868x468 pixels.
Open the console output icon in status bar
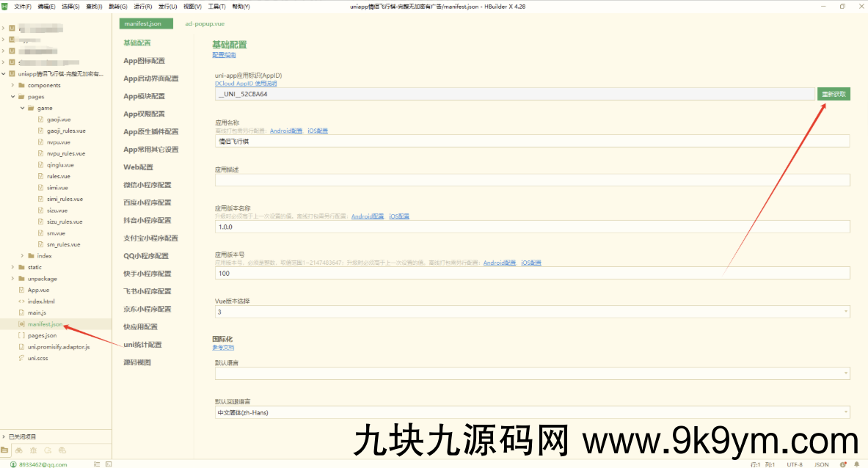tap(96, 464)
